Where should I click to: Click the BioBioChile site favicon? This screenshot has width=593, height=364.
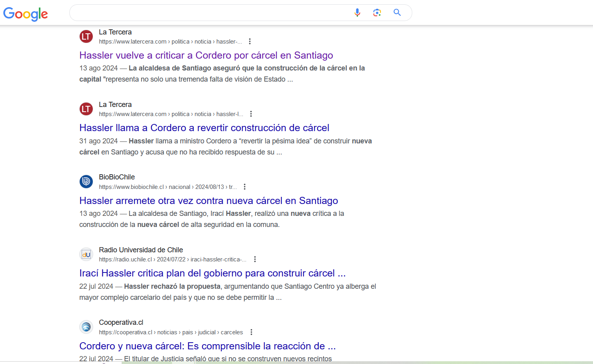point(86,182)
